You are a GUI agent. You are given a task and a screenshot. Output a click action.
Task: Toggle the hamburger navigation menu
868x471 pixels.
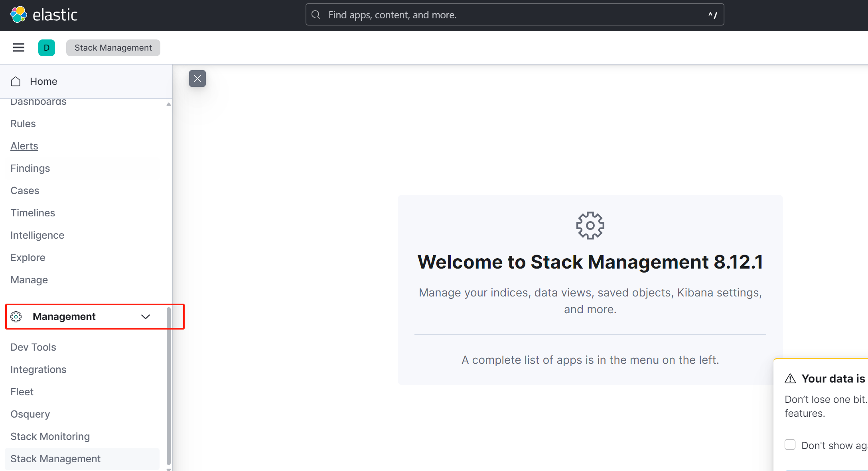click(x=19, y=48)
